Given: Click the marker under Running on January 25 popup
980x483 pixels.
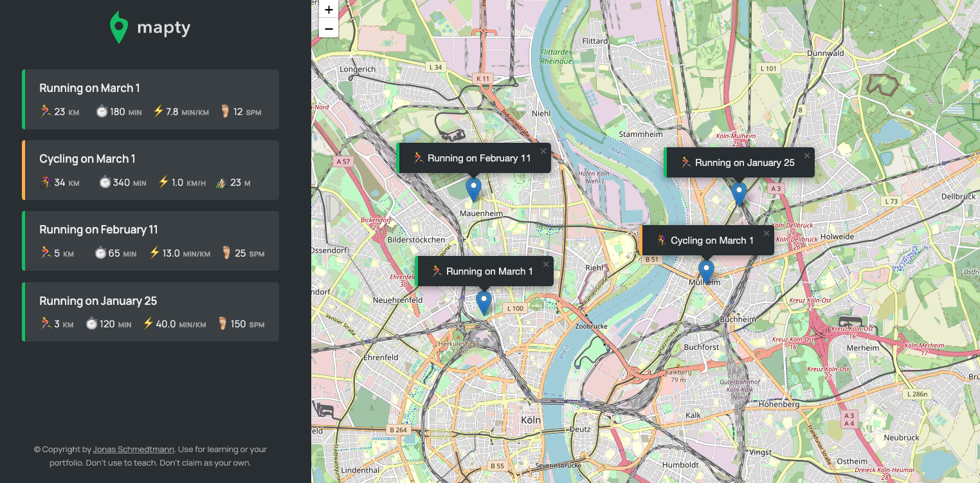Looking at the screenshot, I should (x=739, y=194).
